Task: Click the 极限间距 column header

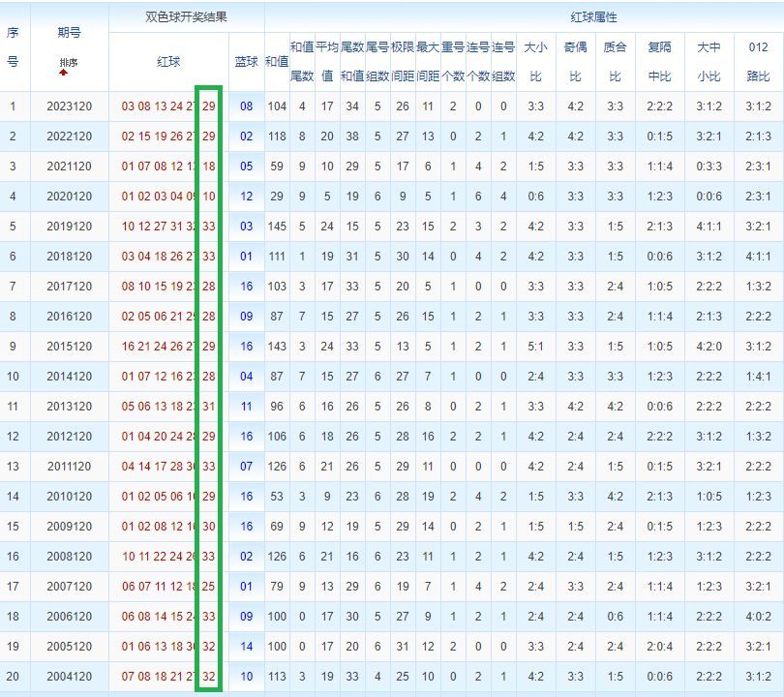Action: [x=403, y=62]
